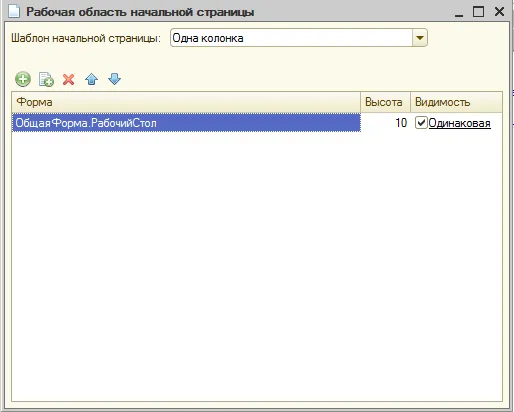Screen dimensions: 514x412
Task: Click the Copy form icon
Action: click(46, 79)
